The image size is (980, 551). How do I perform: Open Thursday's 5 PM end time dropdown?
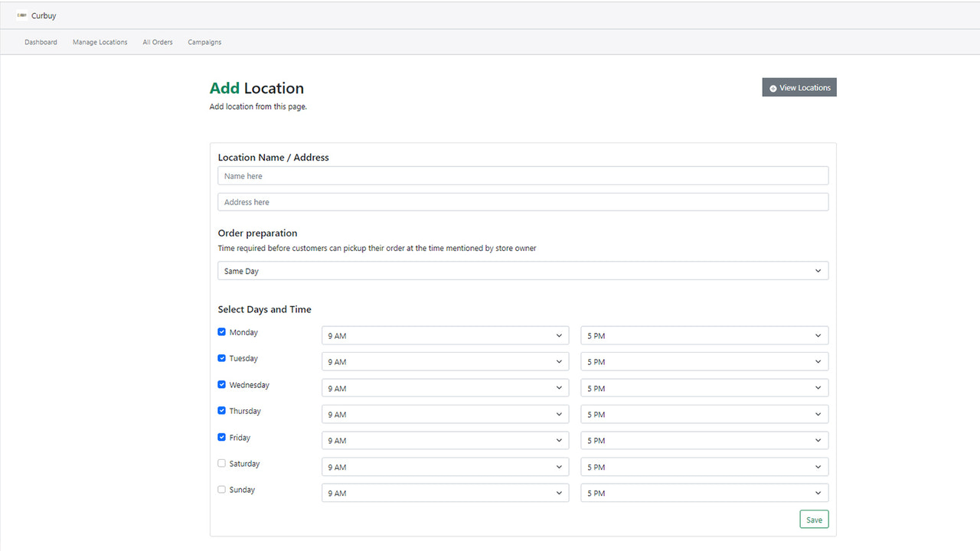pyautogui.click(x=704, y=415)
